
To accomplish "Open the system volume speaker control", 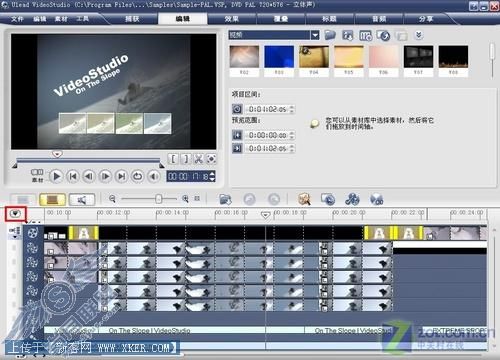I will 154,176.
